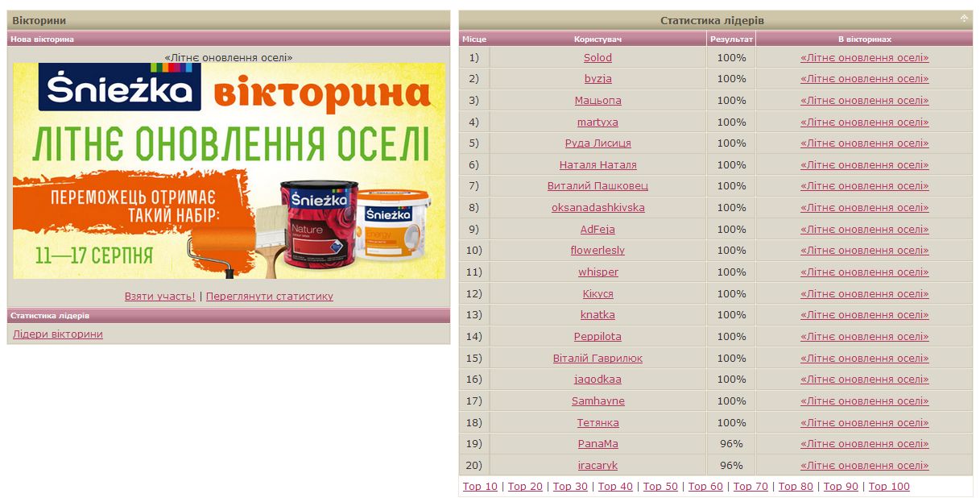Open quiz link in Solod's row
The width and height of the screenshot is (980, 498).
click(864, 57)
